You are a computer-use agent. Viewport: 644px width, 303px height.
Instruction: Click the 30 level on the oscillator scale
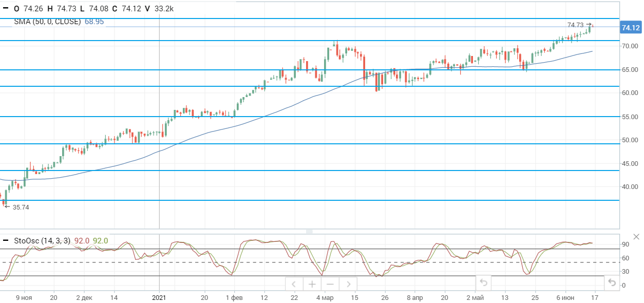point(626,272)
